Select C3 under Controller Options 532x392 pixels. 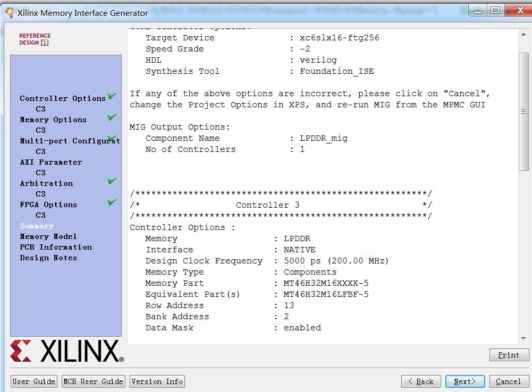(41, 109)
